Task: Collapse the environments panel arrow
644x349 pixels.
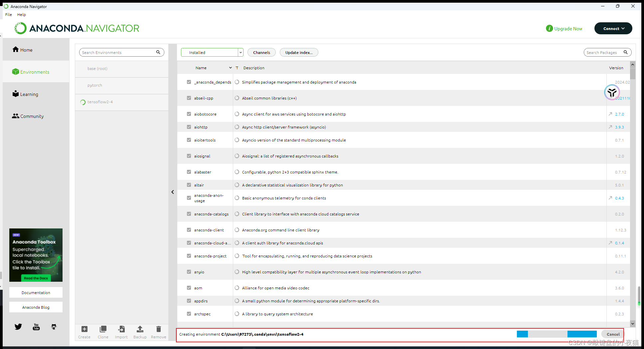Action: click(x=173, y=192)
